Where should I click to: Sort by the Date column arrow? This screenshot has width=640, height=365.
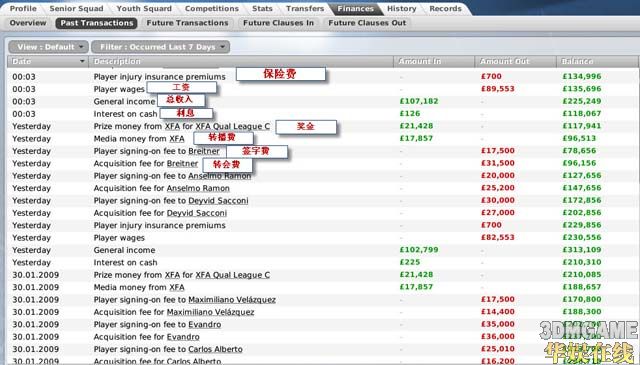click(82, 62)
